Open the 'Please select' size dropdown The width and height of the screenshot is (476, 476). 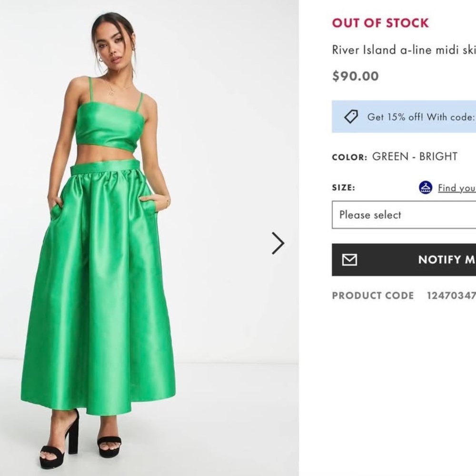(405, 215)
